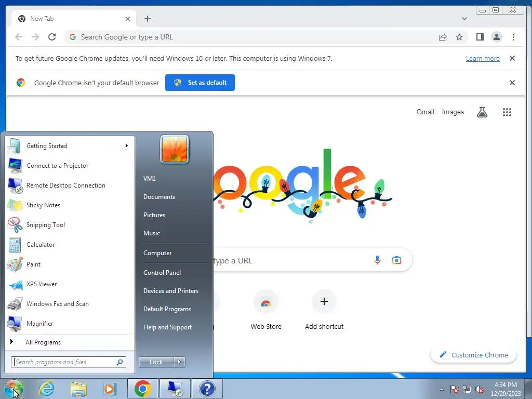Open Windows Media Player on the taskbar

tap(110, 389)
